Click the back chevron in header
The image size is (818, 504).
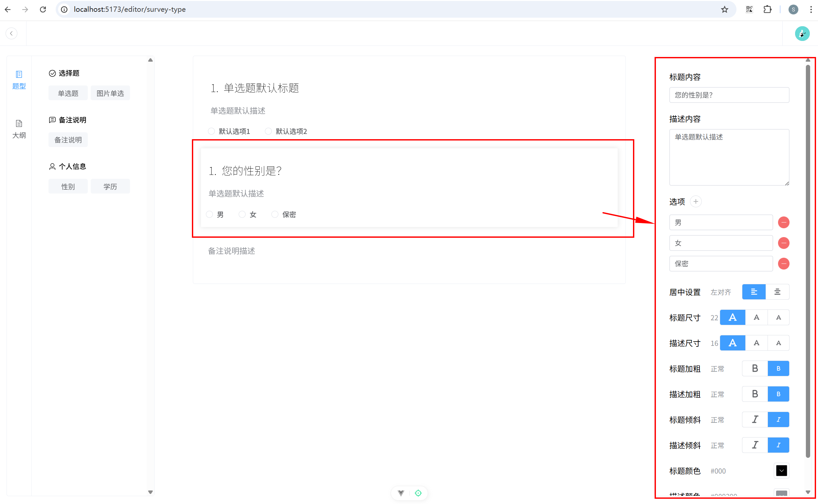[12, 33]
